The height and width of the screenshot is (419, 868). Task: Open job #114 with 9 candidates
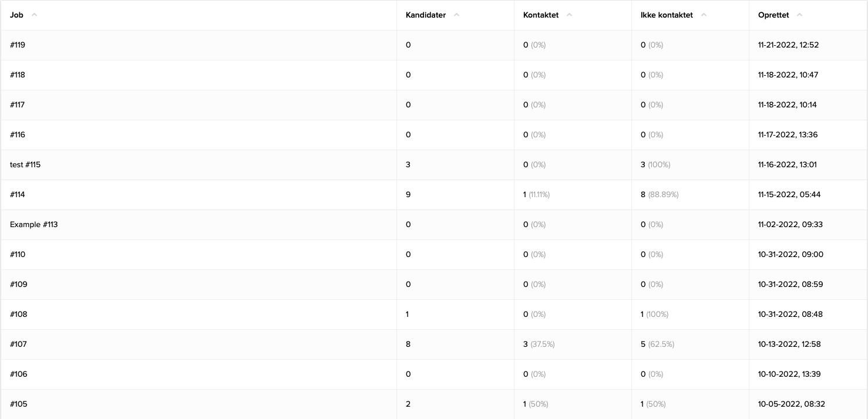[18, 194]
